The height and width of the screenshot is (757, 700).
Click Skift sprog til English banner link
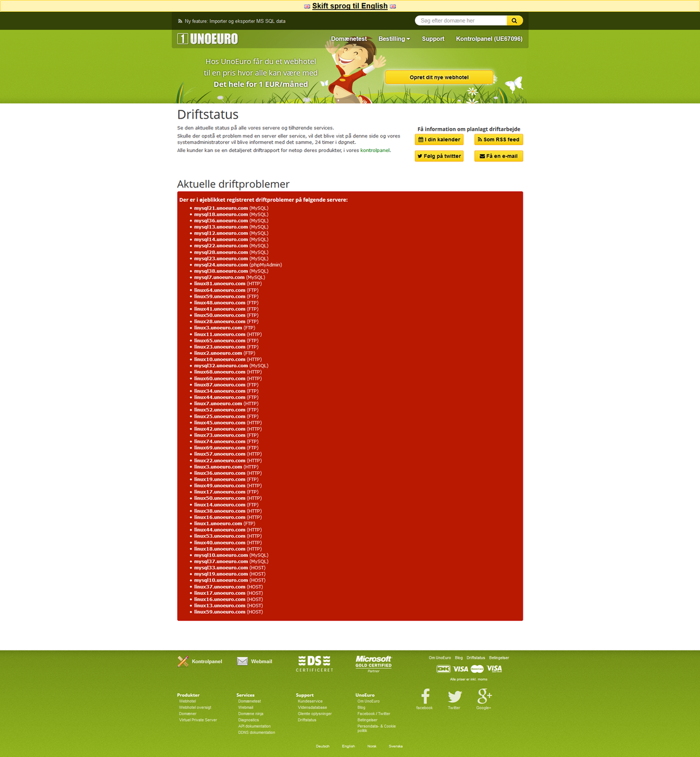click(x=349, y=6)
